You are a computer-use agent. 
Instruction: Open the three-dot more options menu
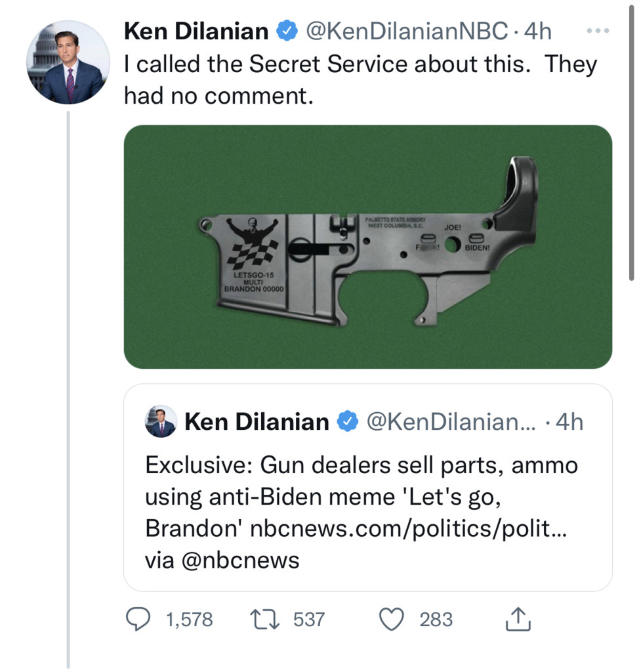[x=598, y=31]
